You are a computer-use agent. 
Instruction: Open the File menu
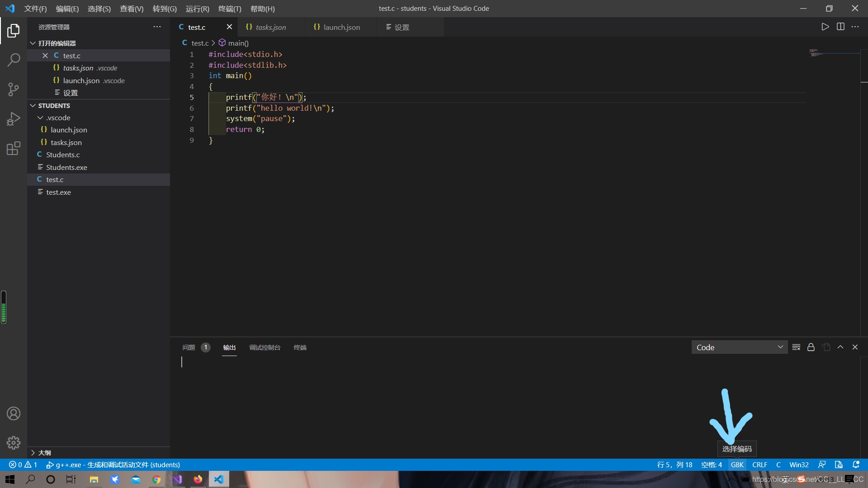coord(35,9)
